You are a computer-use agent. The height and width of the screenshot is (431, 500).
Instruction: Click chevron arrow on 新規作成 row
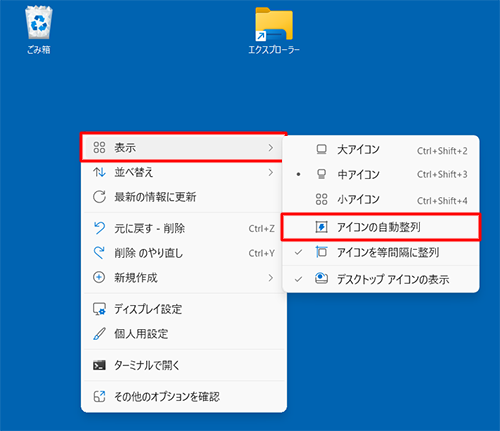271,277
